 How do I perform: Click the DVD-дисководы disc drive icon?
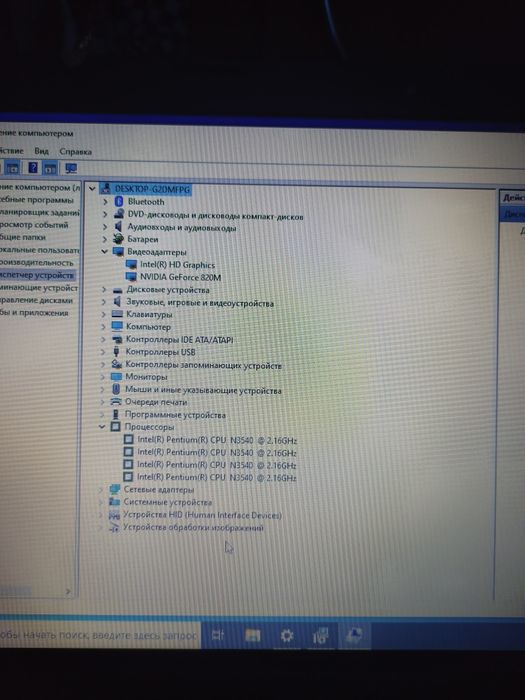[x=119, y=214]
